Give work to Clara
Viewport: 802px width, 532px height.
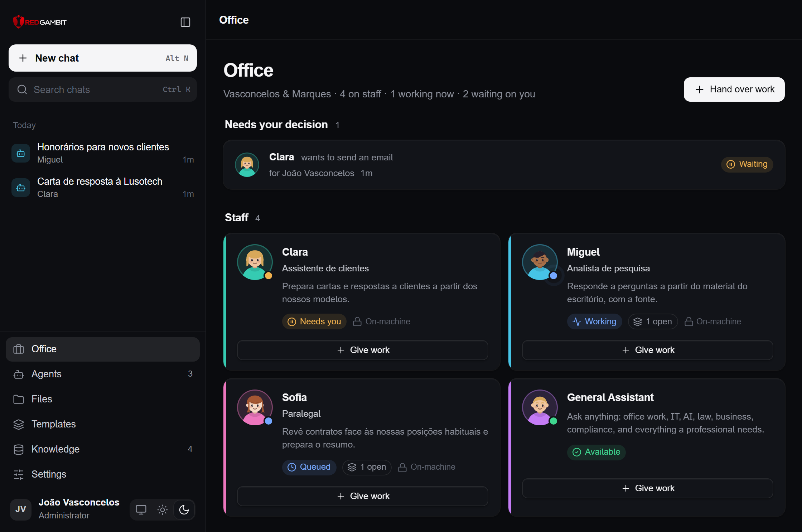pyautogui.click(x=362, y=350)
